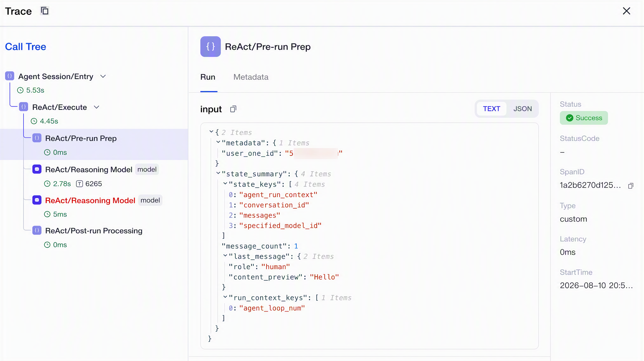Screen dimensions: 644x361
Task: Copy the input content with the copy icon
Action: 233,109
